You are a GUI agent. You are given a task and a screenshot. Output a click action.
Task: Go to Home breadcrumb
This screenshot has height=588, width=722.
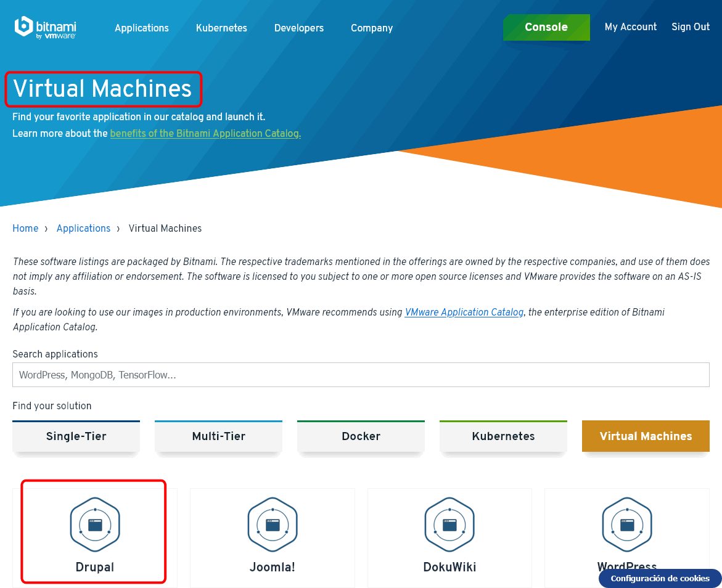(x=25, y=229)
